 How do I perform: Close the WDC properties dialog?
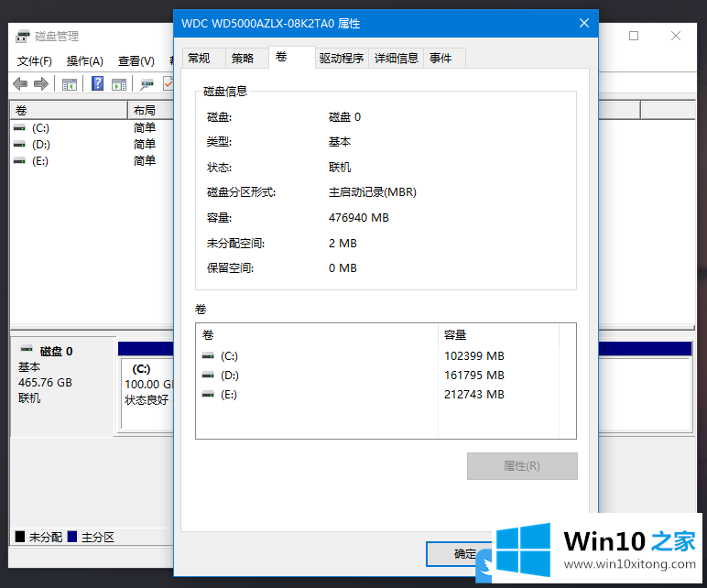pyautogui.click(x=584, y=23)
